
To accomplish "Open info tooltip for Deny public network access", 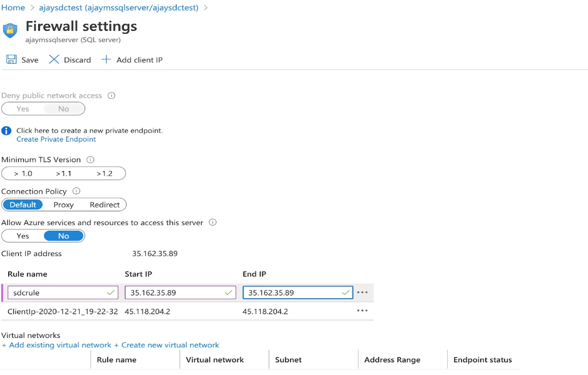I will pyautogui.click(x=111, y=95).
